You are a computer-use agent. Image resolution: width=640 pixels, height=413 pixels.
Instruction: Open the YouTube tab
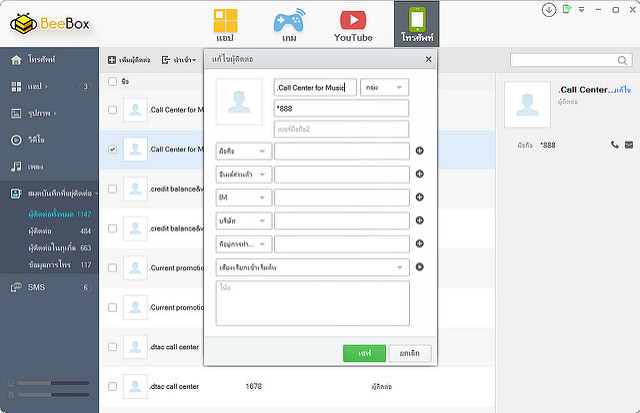pyautogui.click(x=353, y=25)
